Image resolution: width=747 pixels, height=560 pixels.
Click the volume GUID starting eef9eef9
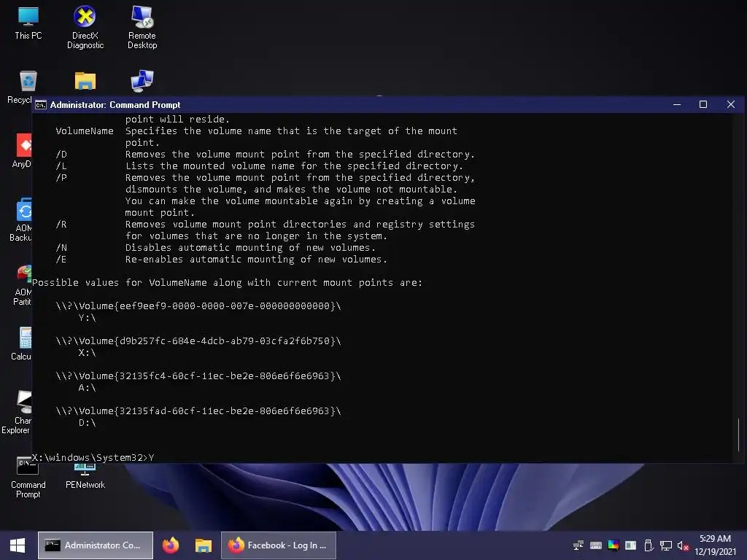coord(198,306)
